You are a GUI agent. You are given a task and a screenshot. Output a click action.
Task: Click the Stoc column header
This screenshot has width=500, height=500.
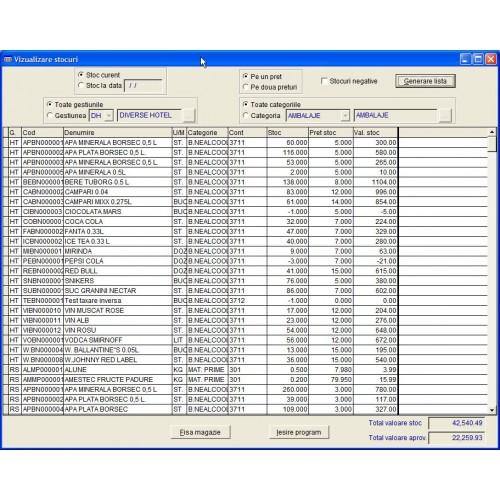click(288, 132)
